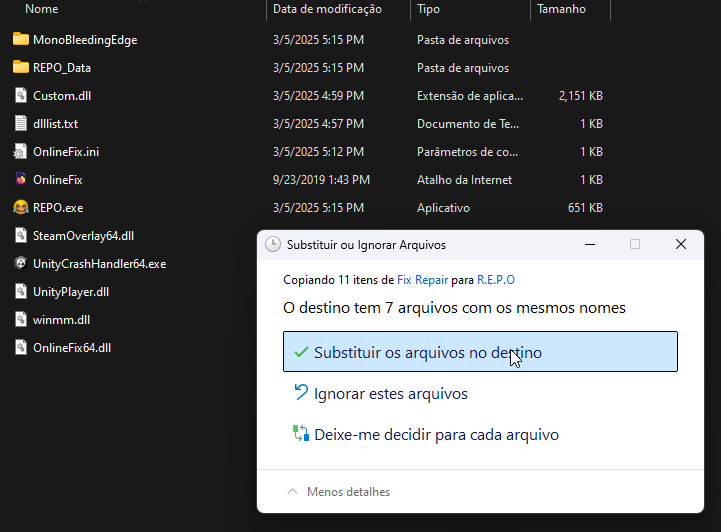Viewport: 721px width, 532px height.
Task: Click the REPO_Data folder icon
Action: [21, 68]
